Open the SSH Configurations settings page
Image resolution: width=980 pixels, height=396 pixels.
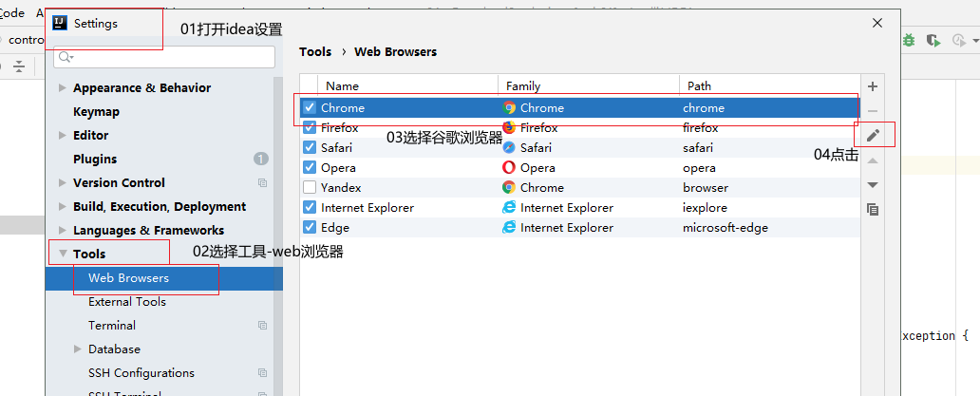pos(141,373)
